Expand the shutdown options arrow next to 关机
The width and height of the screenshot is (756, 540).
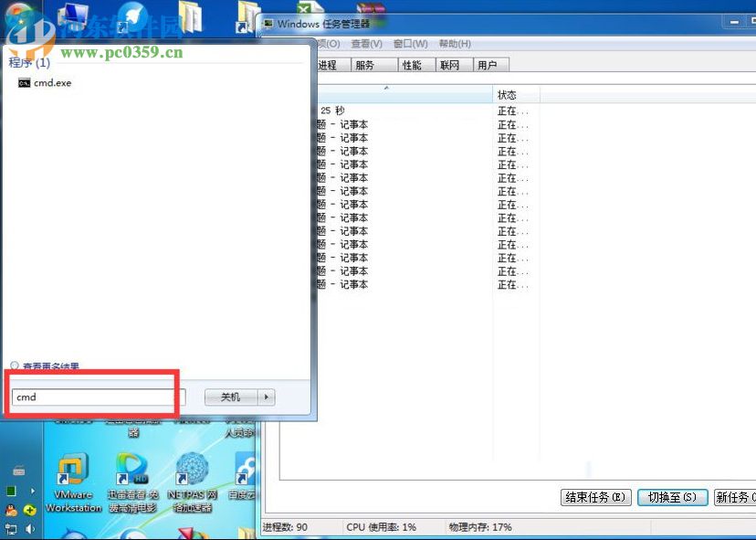pyautogui.click(x=266, y=397)
